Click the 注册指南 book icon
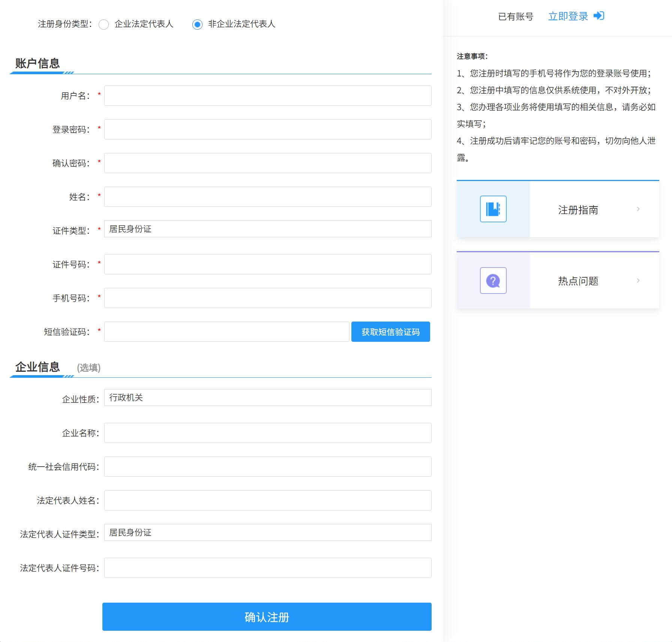Viewport: 672px width, 642px height. (x=493, y=209)
